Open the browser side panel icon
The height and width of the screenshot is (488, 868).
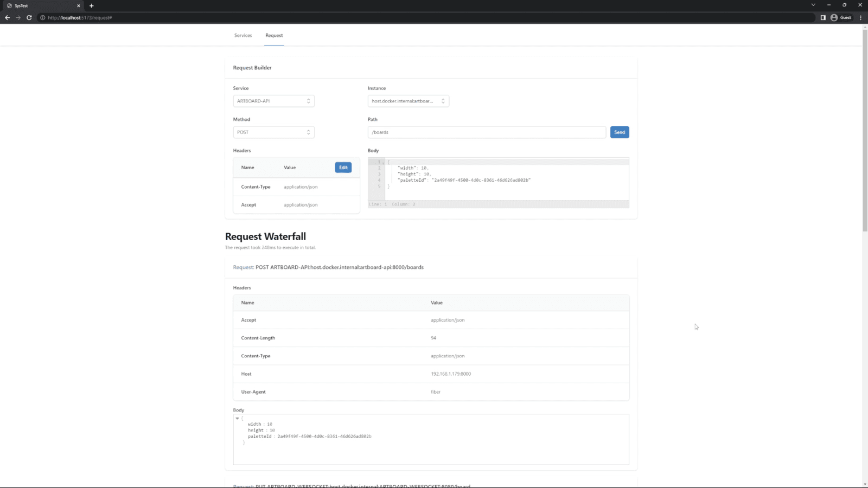pos(823,17)
